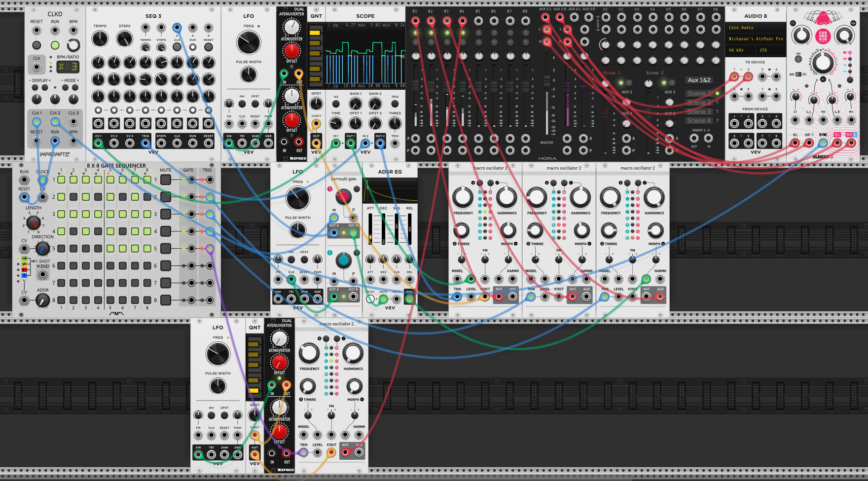Click the LENGTH knob on the gate sequencer
The height and width of the screenshot is (481, 868).
(x=33, y=222)
